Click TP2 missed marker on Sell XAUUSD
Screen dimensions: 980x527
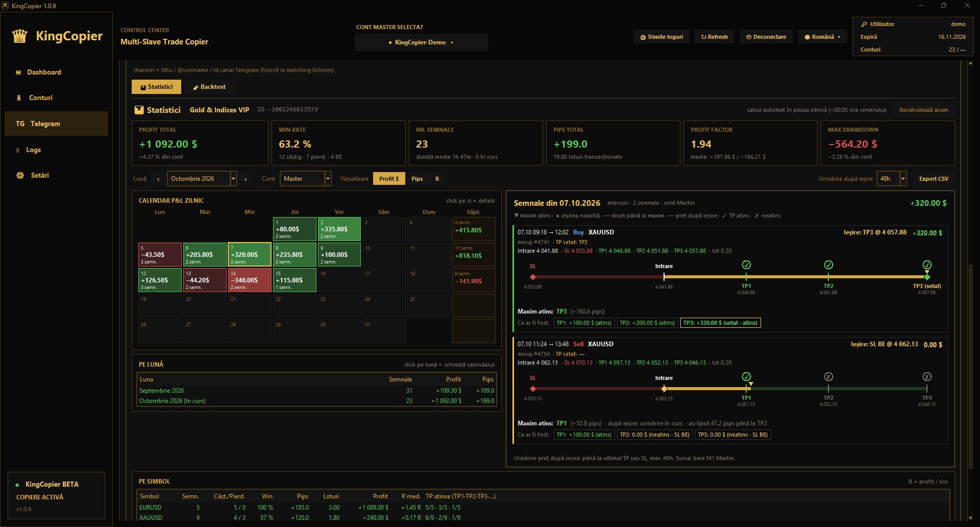[828, 376]
